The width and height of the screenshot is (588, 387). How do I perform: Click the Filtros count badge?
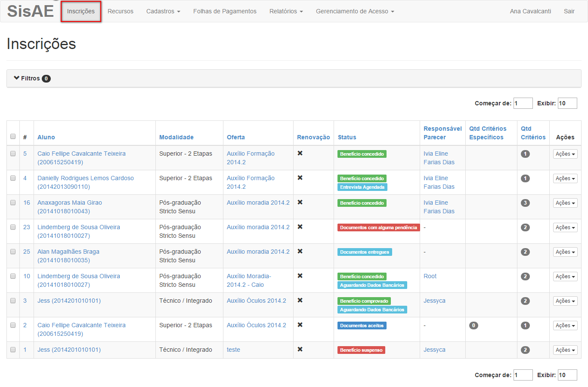coord(46,79)
